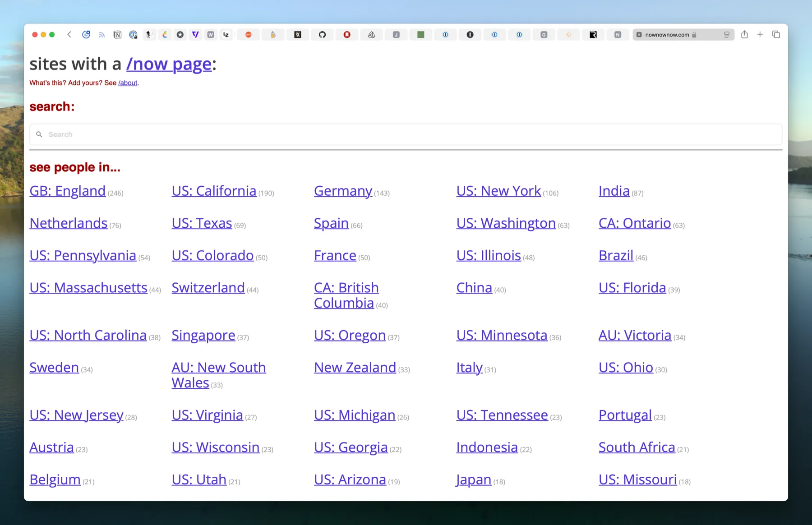The width and height of the screenshot is (812, 525).
Task: Switch to the Ars Technica tab
Action: (248, 35)
